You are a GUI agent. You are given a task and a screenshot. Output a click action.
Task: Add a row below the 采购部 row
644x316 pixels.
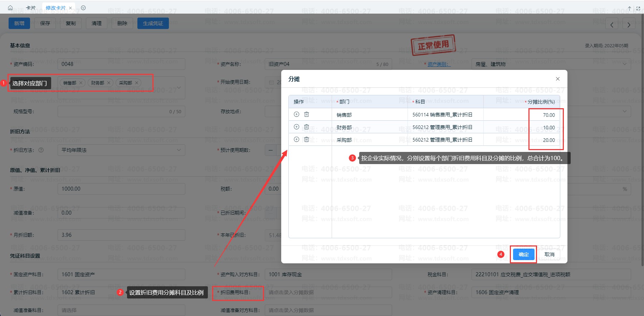tap(296, 139)
